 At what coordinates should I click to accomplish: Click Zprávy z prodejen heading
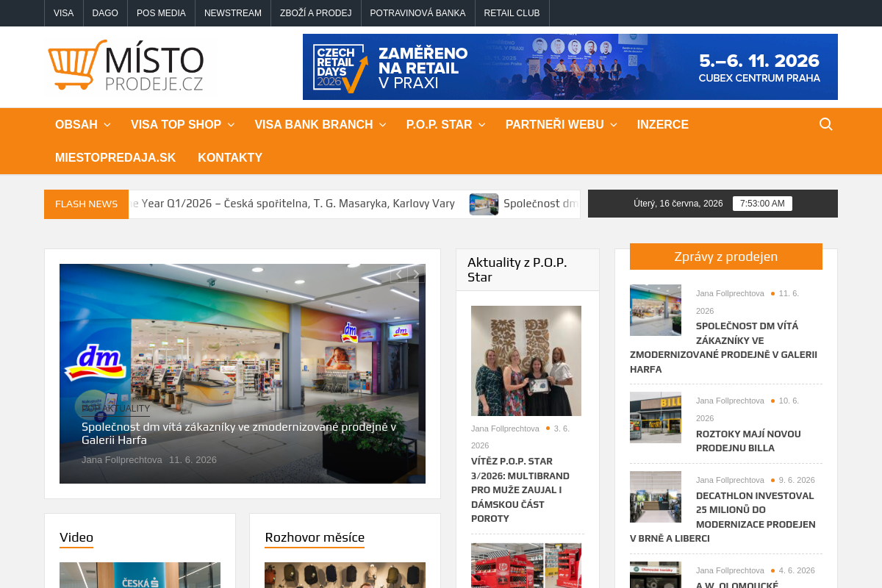point(726,257)
